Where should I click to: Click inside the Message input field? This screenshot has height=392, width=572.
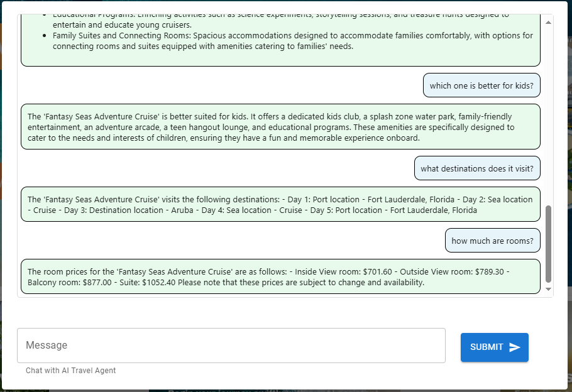233,345
